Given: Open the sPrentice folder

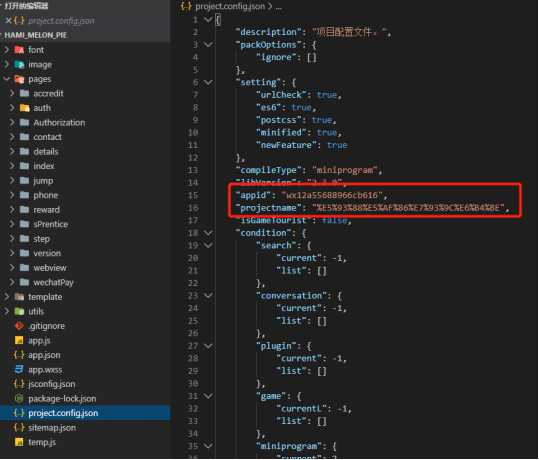Looking at the screenshot, I should [51, 224].
